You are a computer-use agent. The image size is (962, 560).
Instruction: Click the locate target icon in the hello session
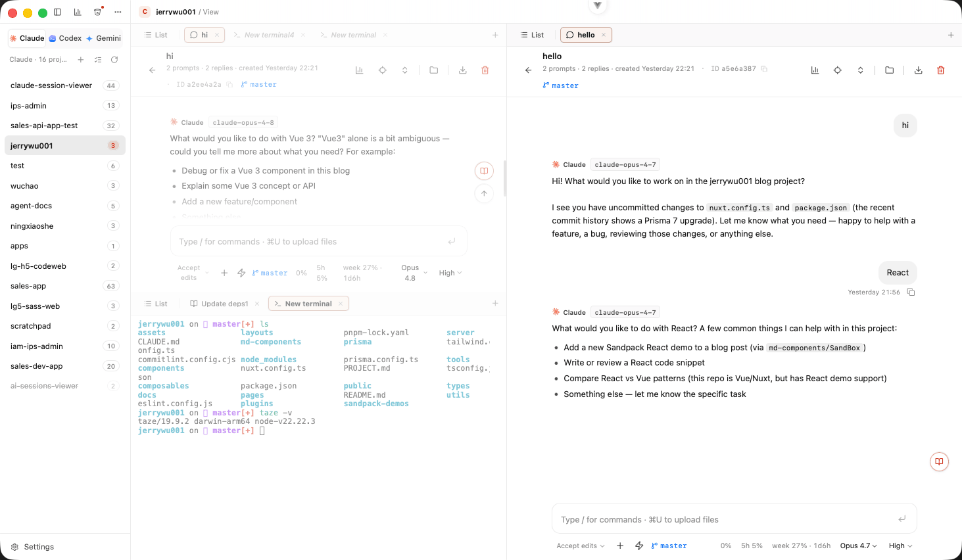(x=838, y=70)
